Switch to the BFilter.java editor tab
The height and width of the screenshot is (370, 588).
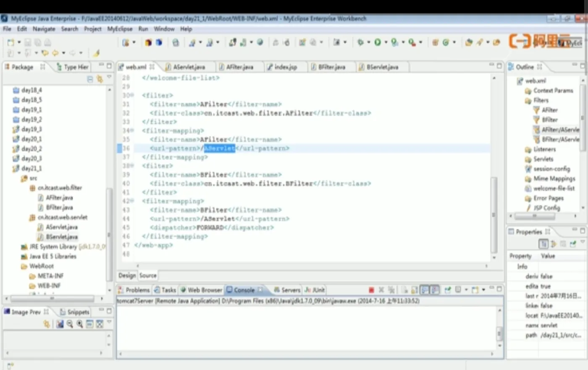331,67
